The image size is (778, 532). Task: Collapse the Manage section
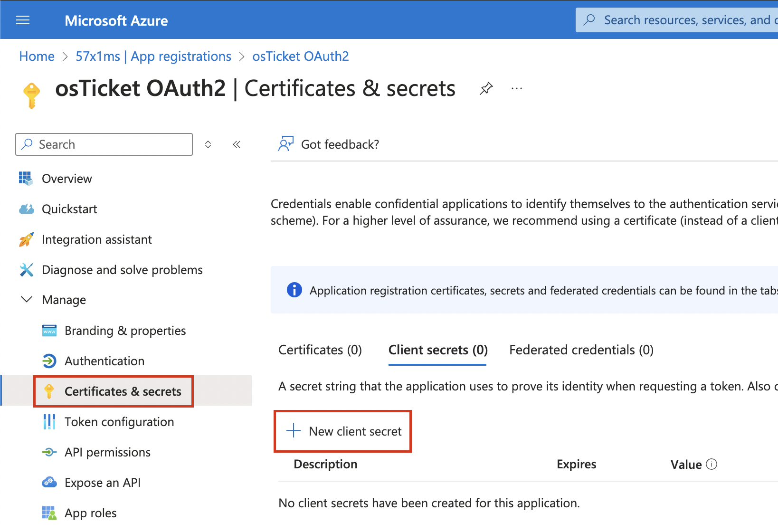[27, 299]
